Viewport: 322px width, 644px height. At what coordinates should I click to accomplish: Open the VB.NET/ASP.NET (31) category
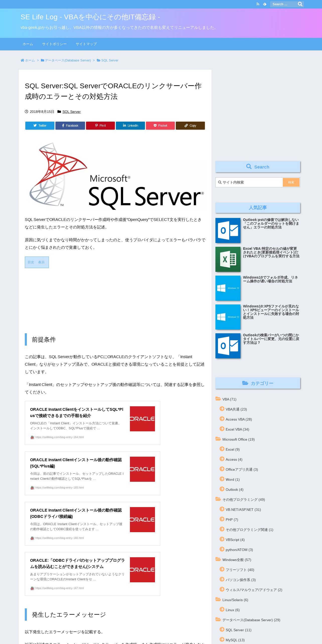point(243,510)
